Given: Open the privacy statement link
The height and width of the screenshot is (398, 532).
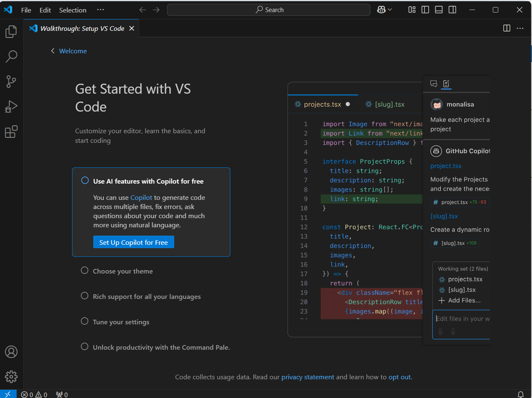Looking at the screenshot, I should (308, 377).
